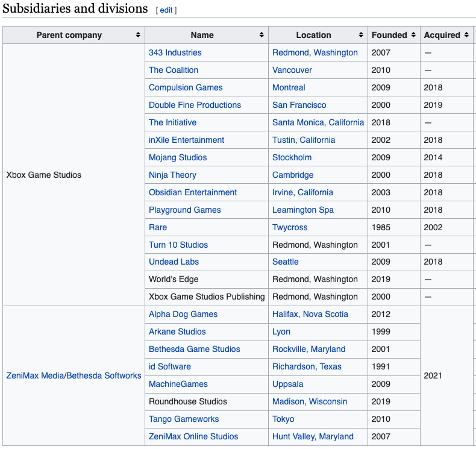
Task: Open ZeniMax Online Studios link
Action: point(193,436)
